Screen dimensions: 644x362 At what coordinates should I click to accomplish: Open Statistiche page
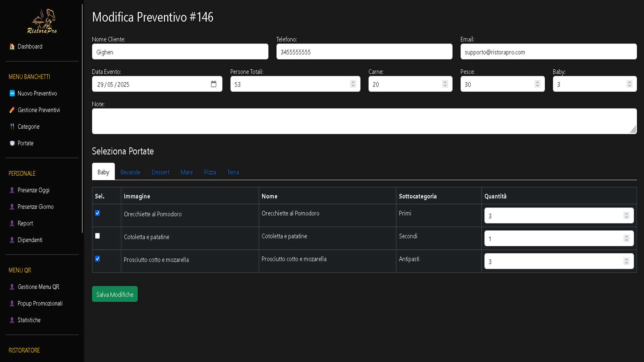(29, 320)
